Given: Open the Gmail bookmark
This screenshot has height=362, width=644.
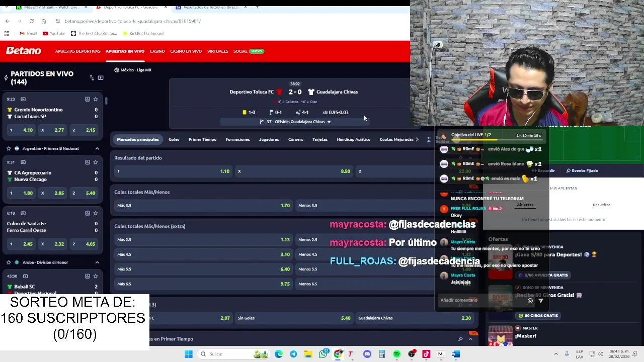Looking at the screenshot, I should (x=28, y=33).
